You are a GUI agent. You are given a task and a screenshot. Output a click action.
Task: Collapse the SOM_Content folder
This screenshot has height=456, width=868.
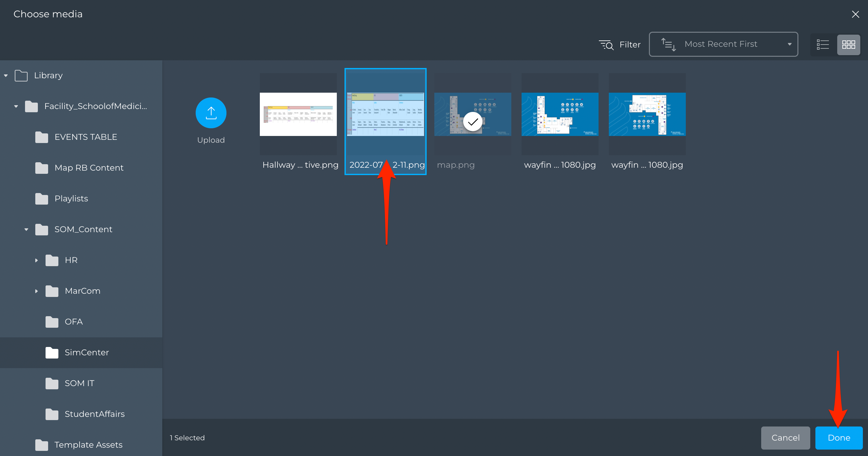click(26, 230)
